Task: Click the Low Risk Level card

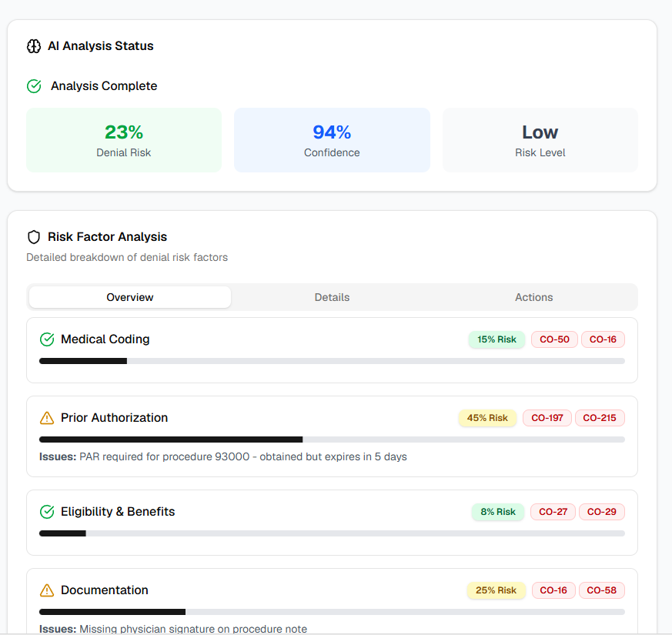Action: coord(540,140)
